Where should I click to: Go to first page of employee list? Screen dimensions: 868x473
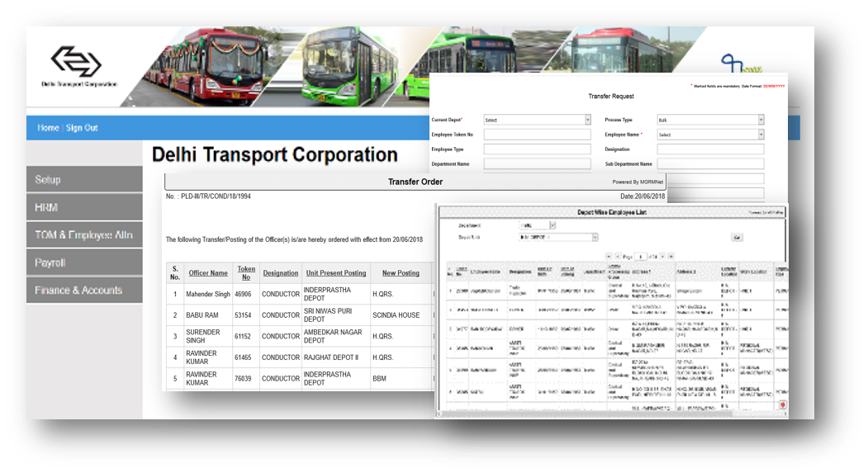tap(608, 257)
